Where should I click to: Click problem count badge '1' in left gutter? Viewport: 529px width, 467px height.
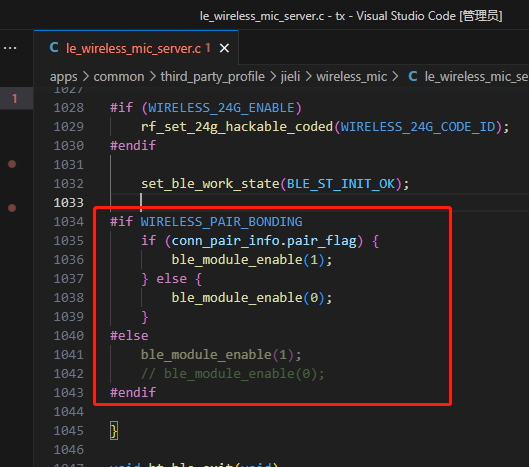(15, 99)
